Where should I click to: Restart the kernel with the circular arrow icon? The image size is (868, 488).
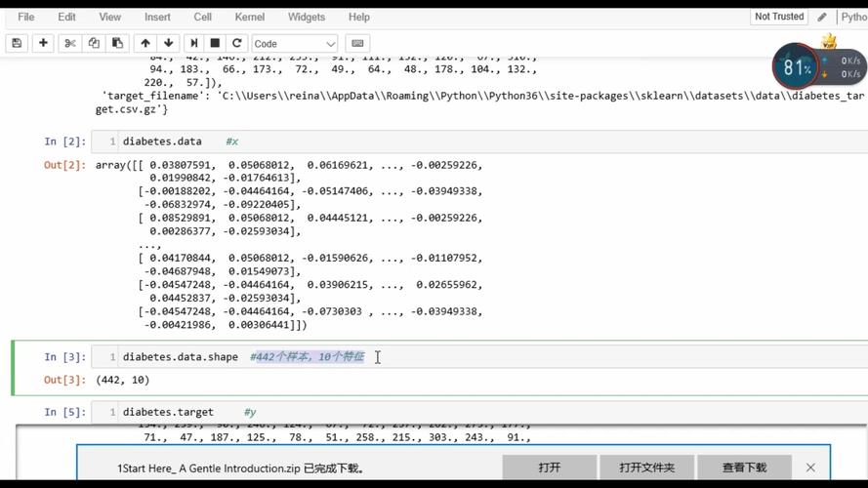click(x=237, y=43)
